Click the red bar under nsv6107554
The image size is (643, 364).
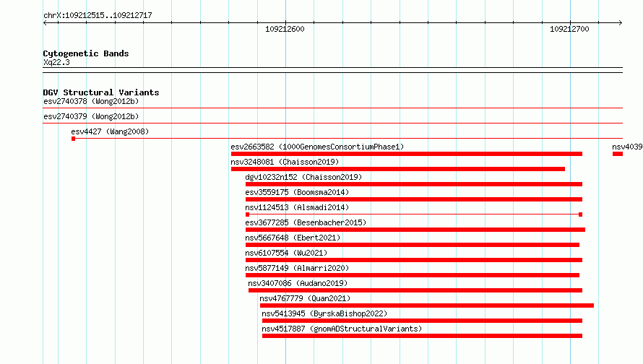pos(414,260)
